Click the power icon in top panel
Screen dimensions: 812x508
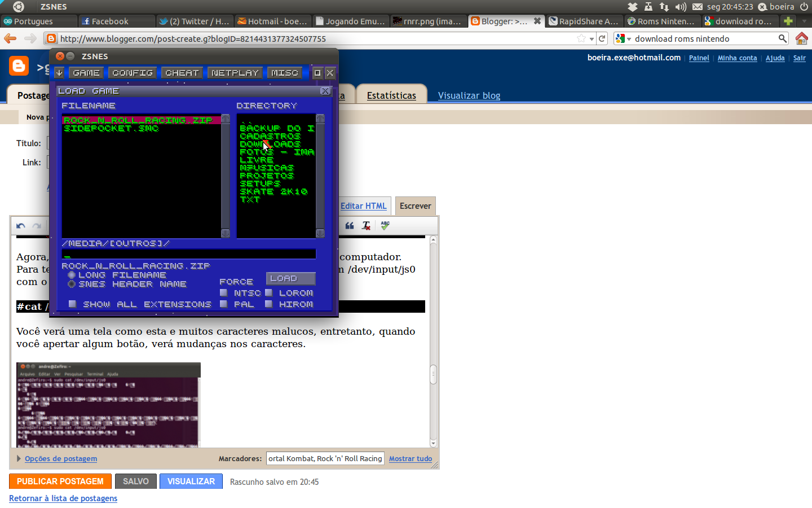click(804, 7)
